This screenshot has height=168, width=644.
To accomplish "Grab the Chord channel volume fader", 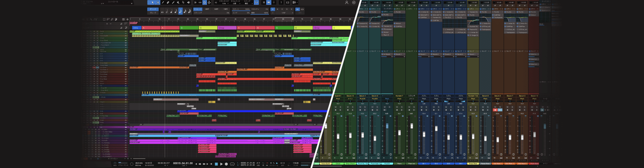I will (x=338, y=136).
